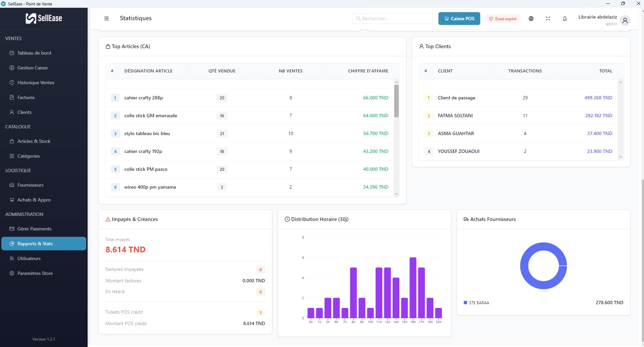Click Top Articles table scrollbar thumb
The width and height of the screenshot is (644, 347).
[396, 101]
